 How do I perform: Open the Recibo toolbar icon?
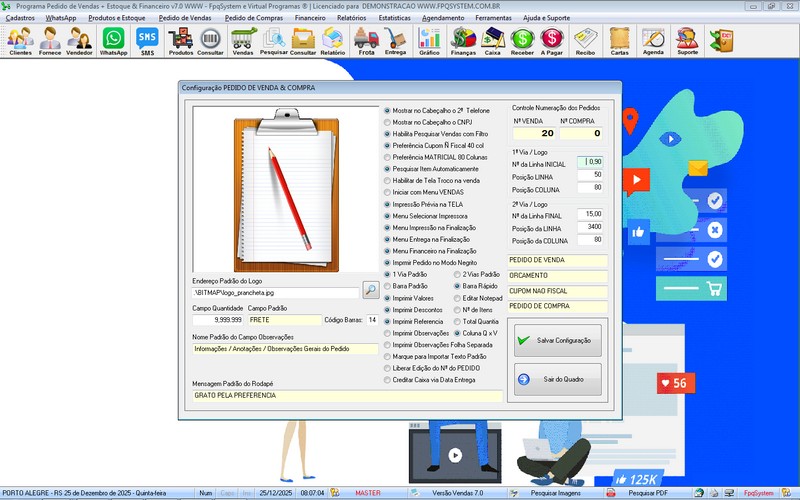[x=585, y=41]
